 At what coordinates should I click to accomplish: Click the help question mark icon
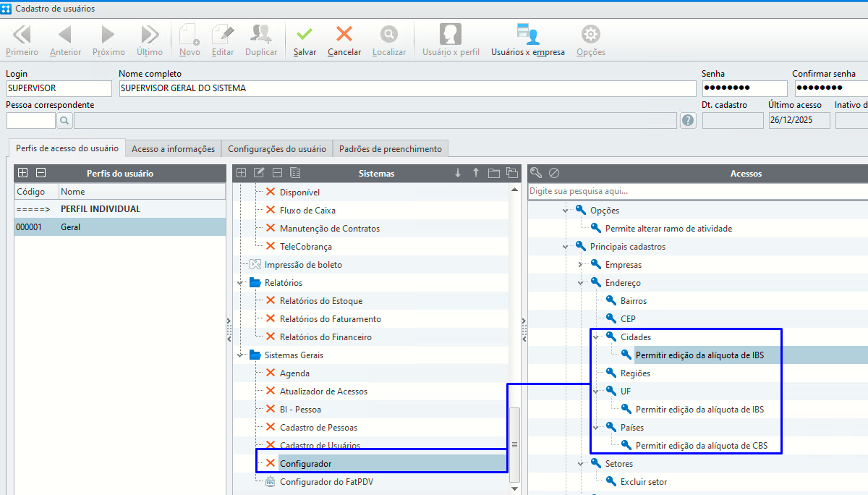coord(688,121)
